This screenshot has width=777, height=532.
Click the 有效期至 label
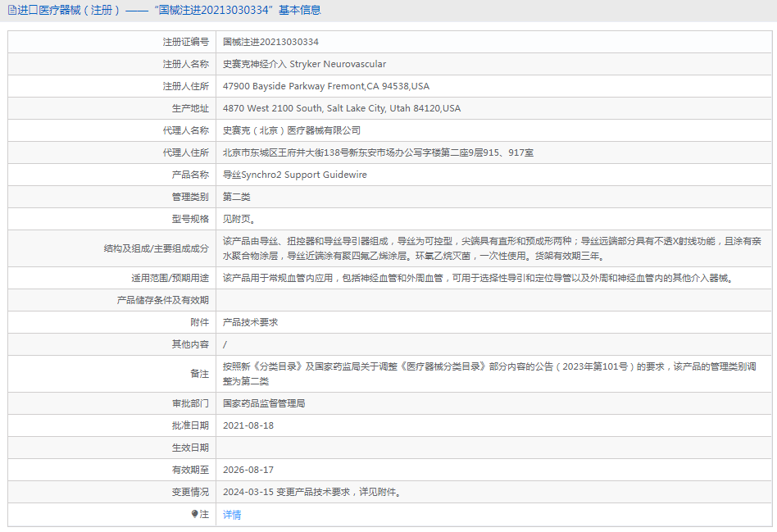tap(190, 470)
